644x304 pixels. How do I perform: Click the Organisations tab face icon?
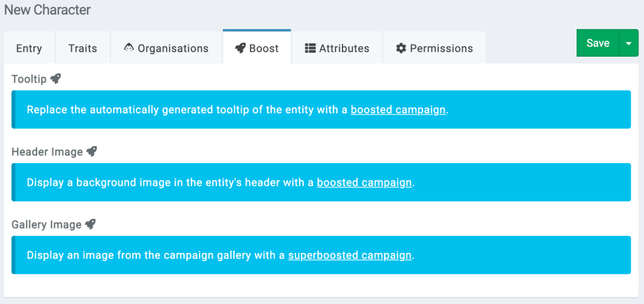[129, 48]
